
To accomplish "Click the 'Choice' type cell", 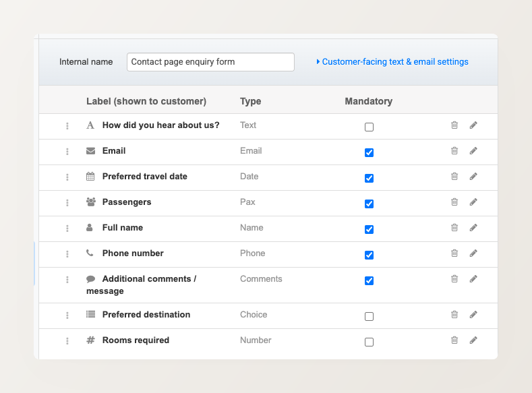I will pos(254,314).
